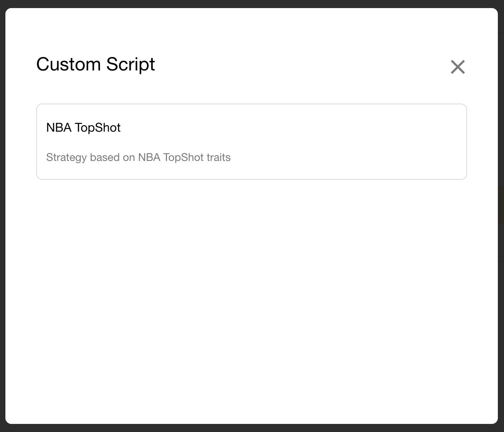Click the word 'Script' in the heading
The image size is (504, 432).
131,64
